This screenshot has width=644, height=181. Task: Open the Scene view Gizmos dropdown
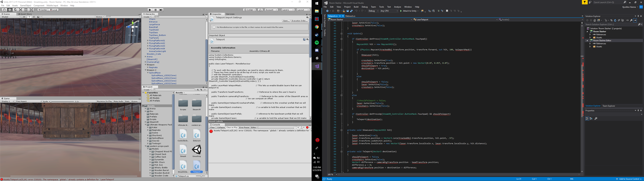pyautogui.click(x=99, y=17)
